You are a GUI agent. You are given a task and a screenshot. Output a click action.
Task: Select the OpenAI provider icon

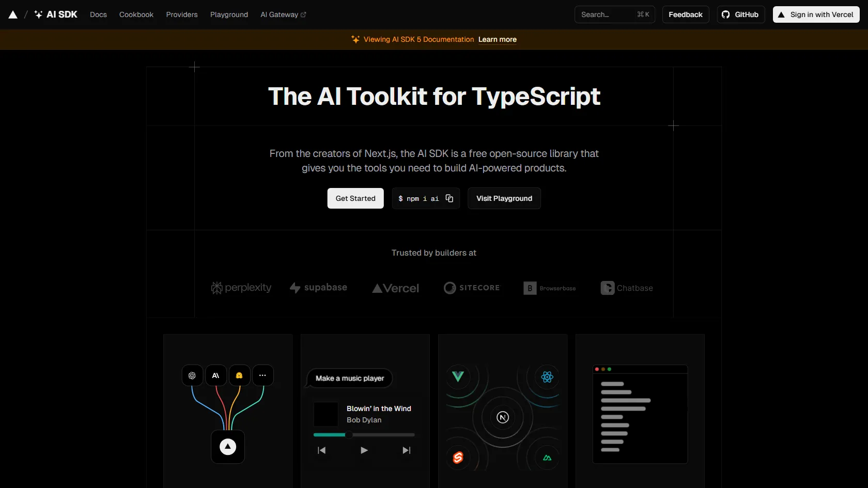tap(192, 375)
